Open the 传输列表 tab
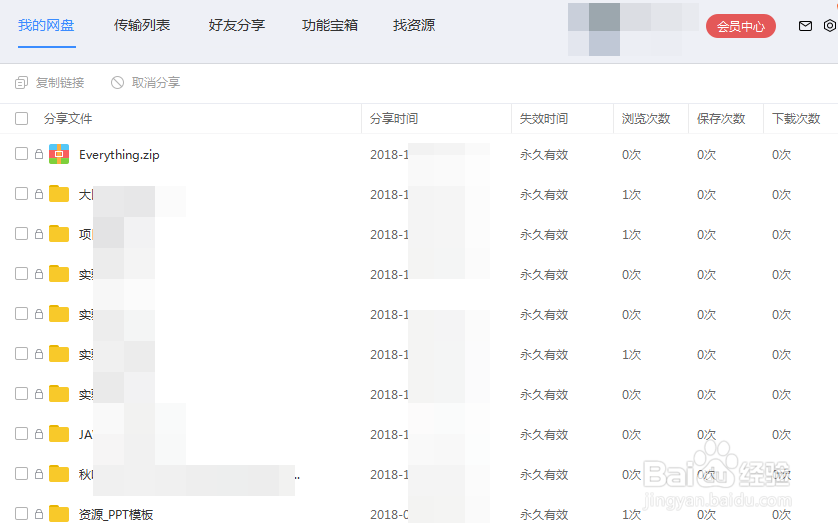The width and height of the screenshot is (838, 529). click(x=142, y=26)
